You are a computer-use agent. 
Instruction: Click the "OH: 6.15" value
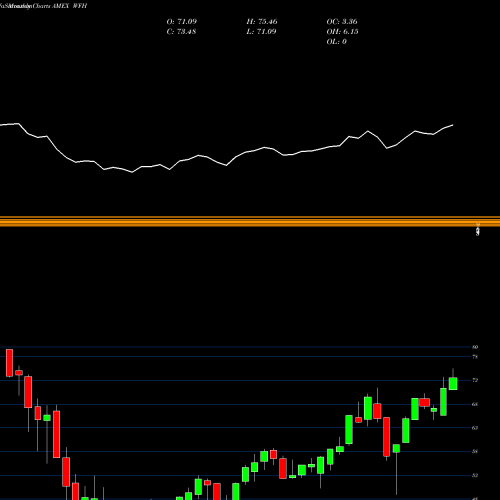tap(343, 32)
